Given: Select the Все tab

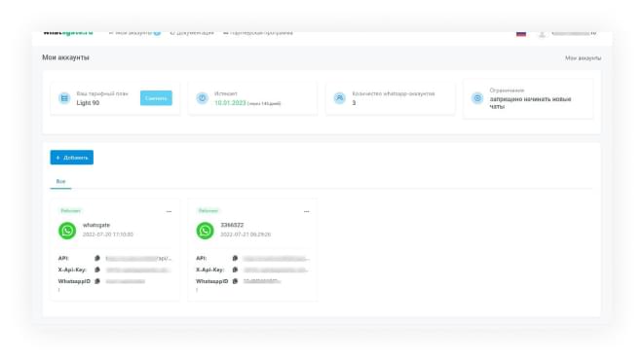Looking at the screenshot, I should 60,181.
